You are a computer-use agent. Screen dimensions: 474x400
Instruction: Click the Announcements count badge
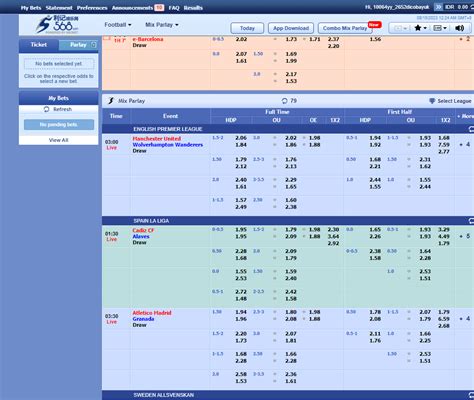[159, 7]
